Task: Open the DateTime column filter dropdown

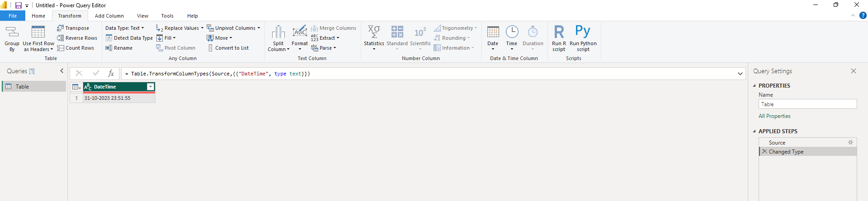Action: click(151, 87)
